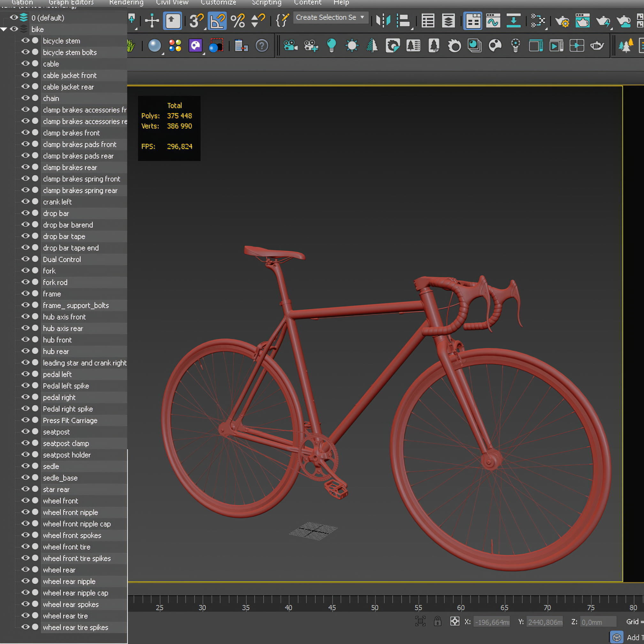Screen dimensions: 644x644
Task: Click the Z coordinate field
Action: (598, 622)
